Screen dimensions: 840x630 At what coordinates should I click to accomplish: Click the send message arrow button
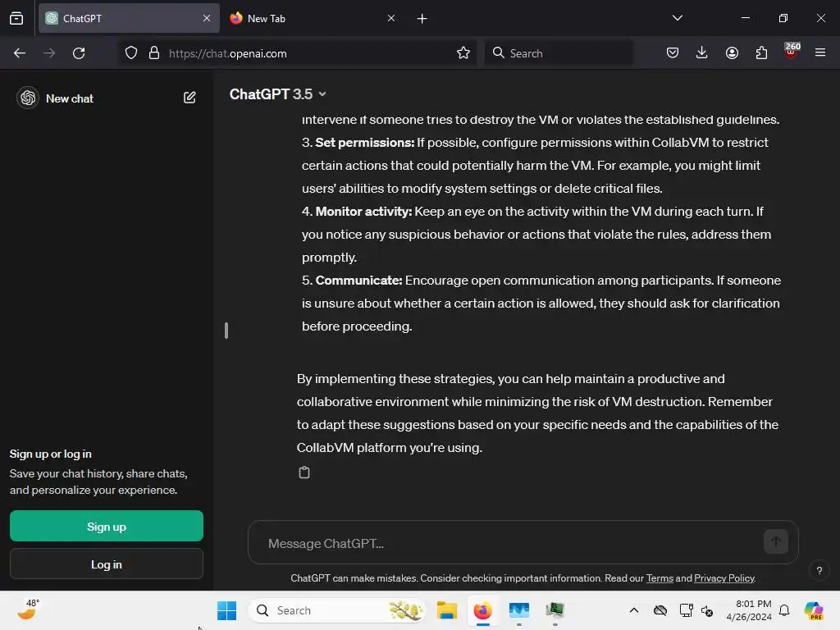775,541
